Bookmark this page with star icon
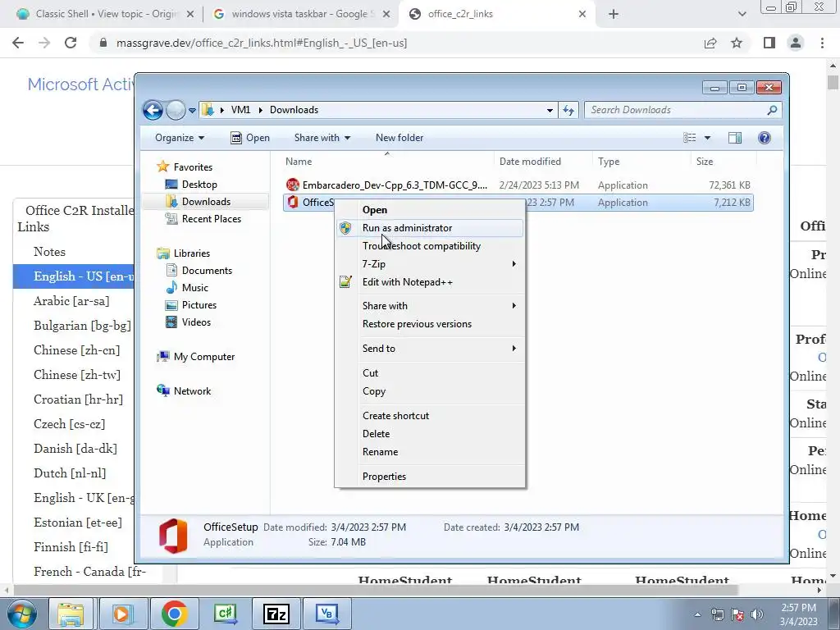This screenshot has height=630, width=840. (x=737, y=43)
